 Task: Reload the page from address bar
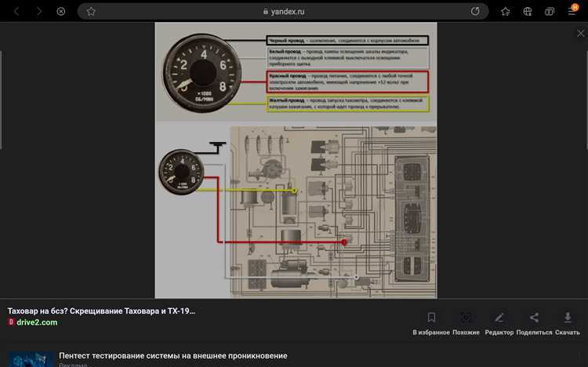[475, 12]
